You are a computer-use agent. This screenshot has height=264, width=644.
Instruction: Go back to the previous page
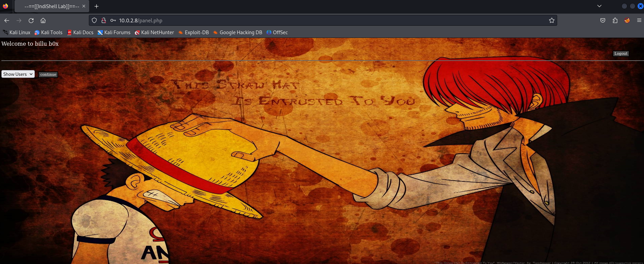(7, 20)
